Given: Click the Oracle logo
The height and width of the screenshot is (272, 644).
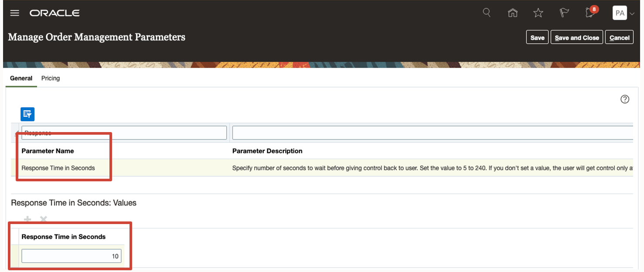Looking at the screenshot, I should coord(55,13).
